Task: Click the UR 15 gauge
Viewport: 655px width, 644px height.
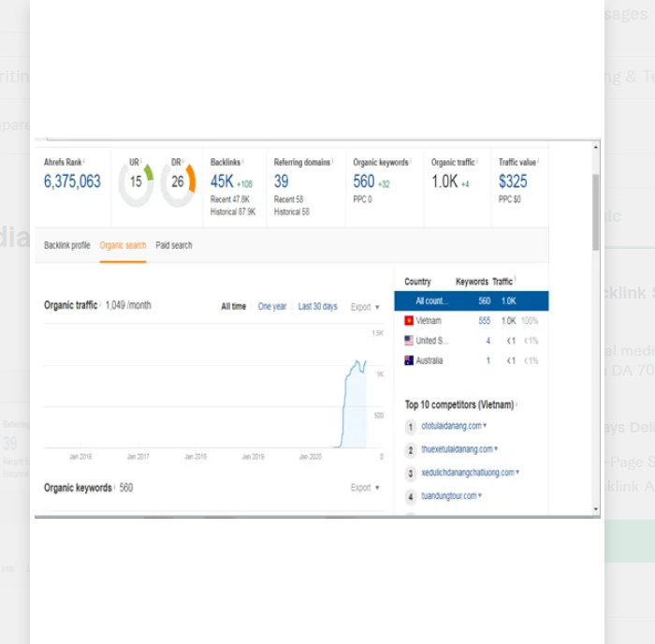Action: [x=136, y=183]
